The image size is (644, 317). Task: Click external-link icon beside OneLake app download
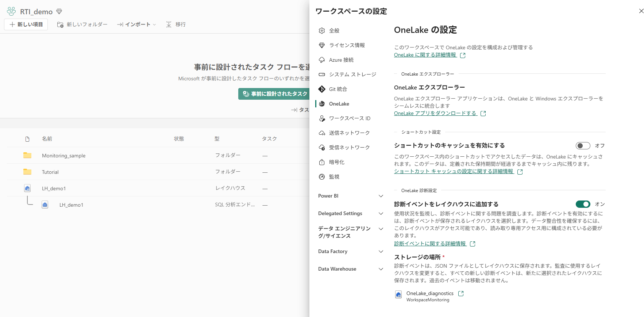pyautogui.click(x=483, y=114)
